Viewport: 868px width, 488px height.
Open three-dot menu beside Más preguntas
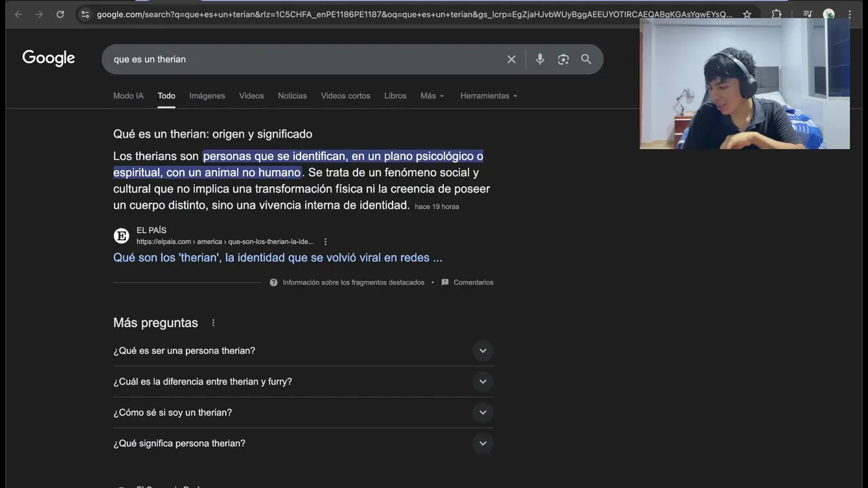point(213,323)
